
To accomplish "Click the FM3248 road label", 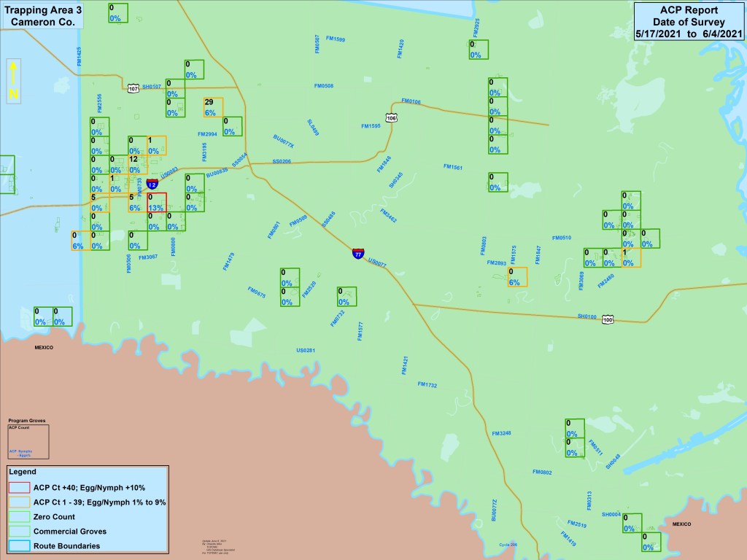I will [x=501, y=433].
